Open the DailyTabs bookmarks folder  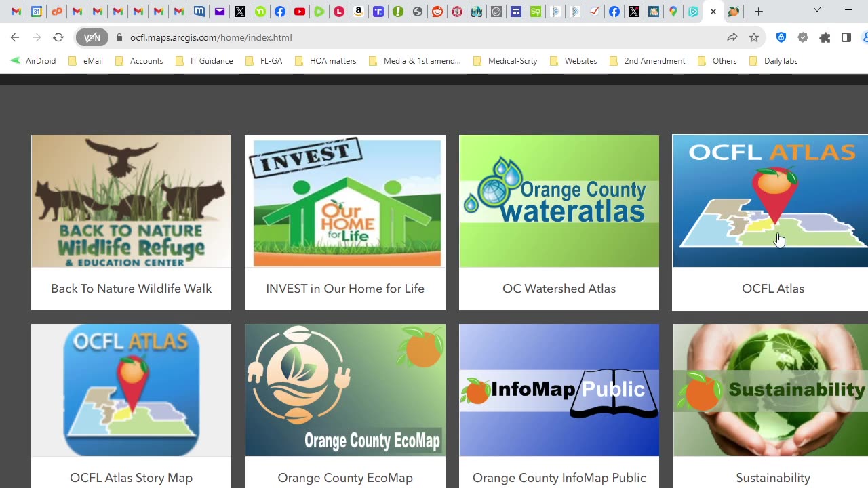[774, 61]
